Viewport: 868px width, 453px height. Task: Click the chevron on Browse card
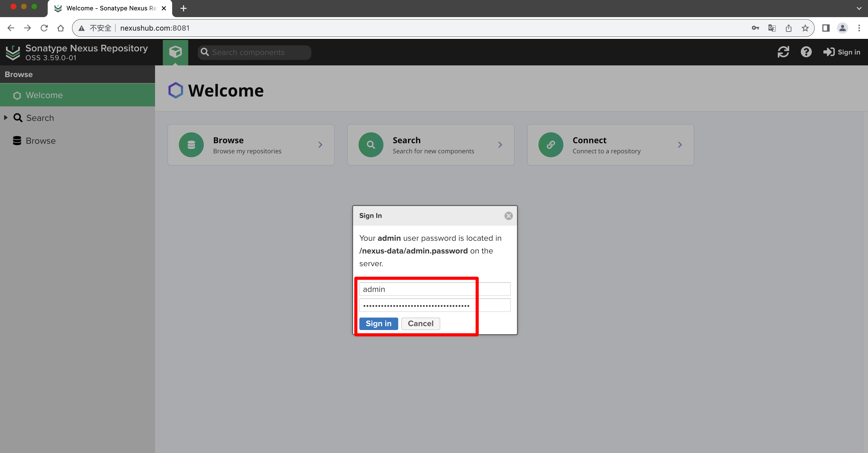pos(320,145)
